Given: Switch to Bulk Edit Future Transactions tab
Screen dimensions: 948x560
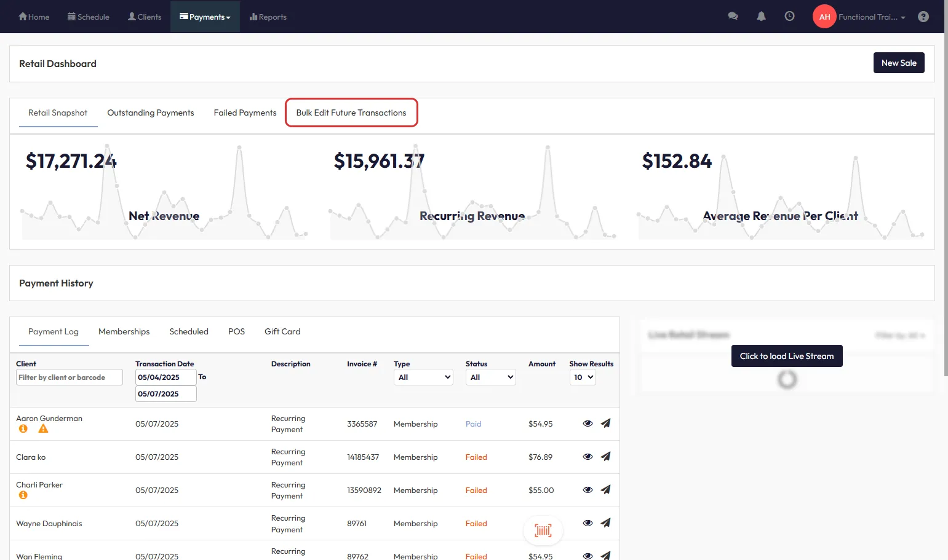Looking at the screenshot, I should 351,113.
